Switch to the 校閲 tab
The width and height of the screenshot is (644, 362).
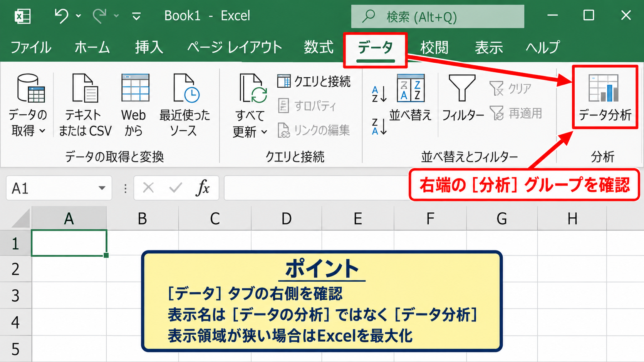pyautogui.click(x=434, y=47)
